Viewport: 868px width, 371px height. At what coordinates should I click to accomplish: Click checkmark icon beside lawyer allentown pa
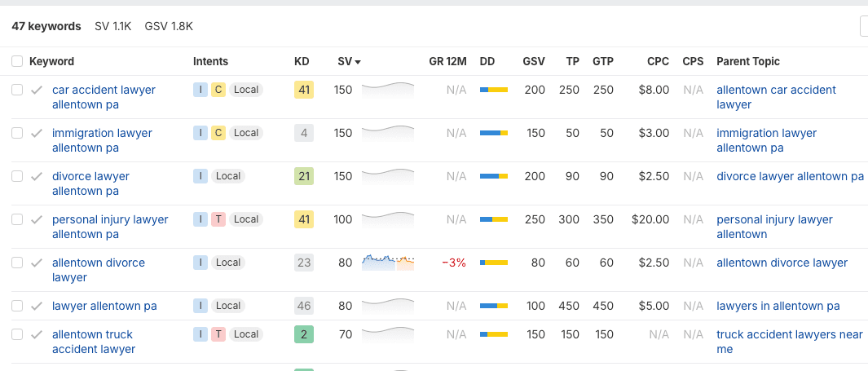point(37,307)
